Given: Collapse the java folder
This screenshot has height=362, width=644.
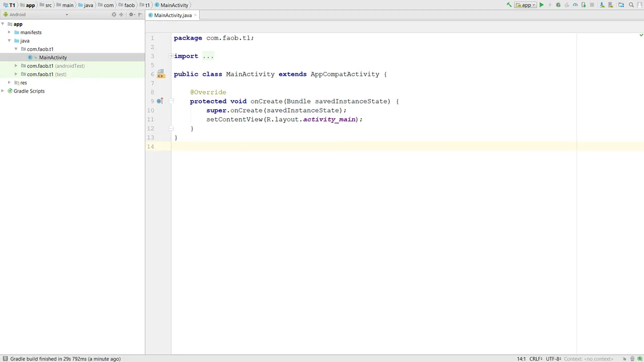Looking at the screenshot, I should click(x=9, y=41).
